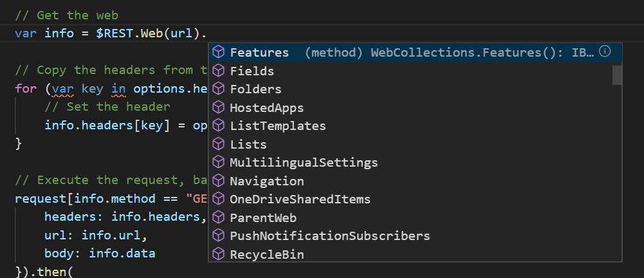The width and height of the screenshot is (644, 278).
Task: Select the Features suggestion
Action: click(259, 53)
